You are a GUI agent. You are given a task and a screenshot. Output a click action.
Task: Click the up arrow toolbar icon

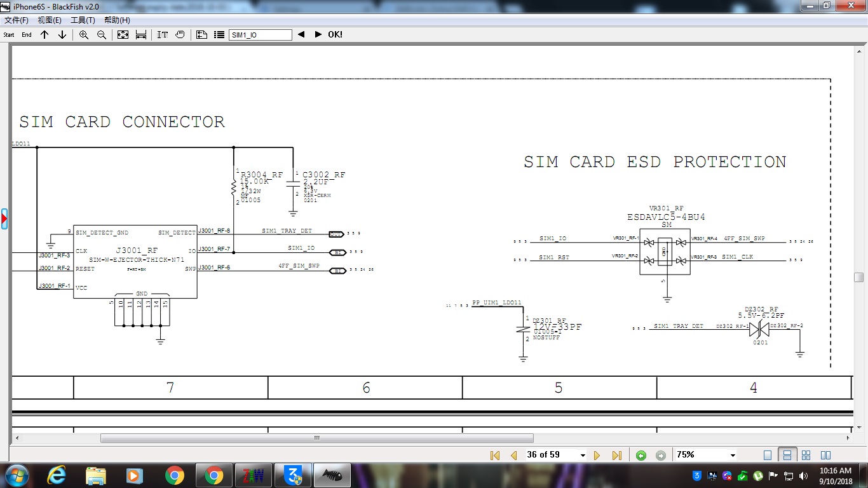coord(44,35)
